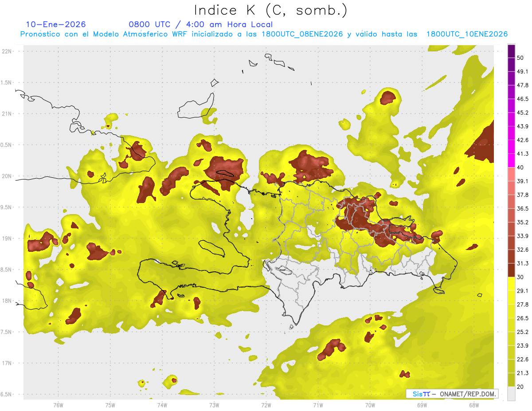This screenshot has height=411, width=532.
Task: Click legend value 37.8
Action: 523,195
